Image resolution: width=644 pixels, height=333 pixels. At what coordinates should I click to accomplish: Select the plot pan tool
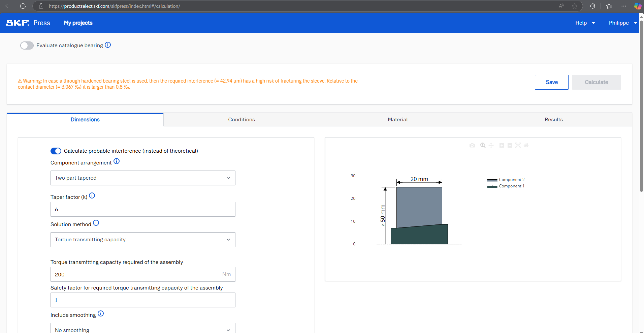coord(491,145)
